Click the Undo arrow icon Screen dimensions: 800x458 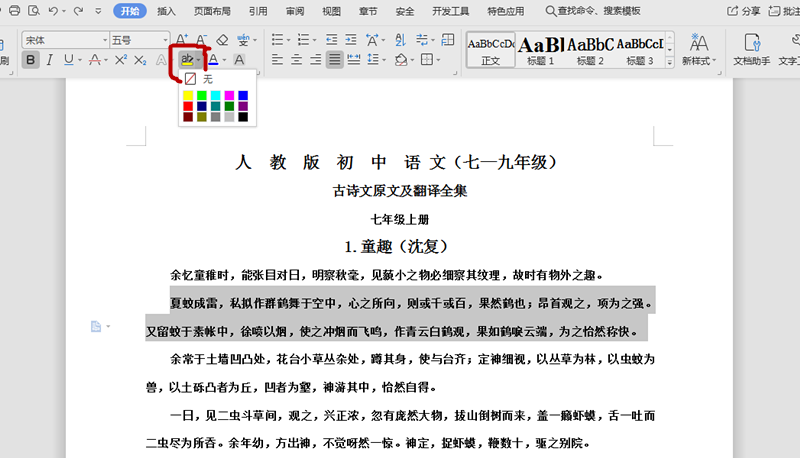53,10
